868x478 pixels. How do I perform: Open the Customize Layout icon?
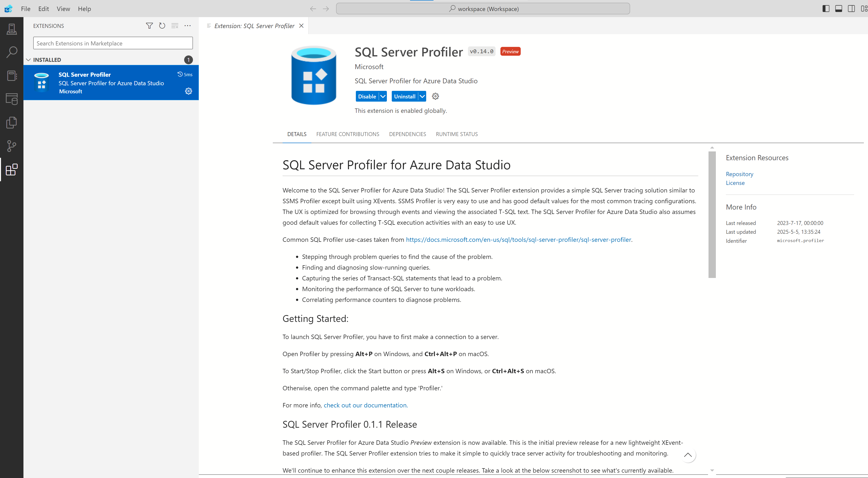point(864,9)
